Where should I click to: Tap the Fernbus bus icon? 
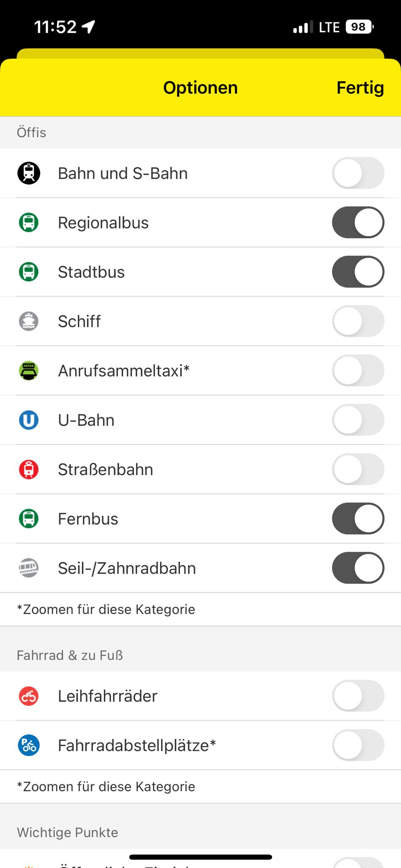click(29, 519)
